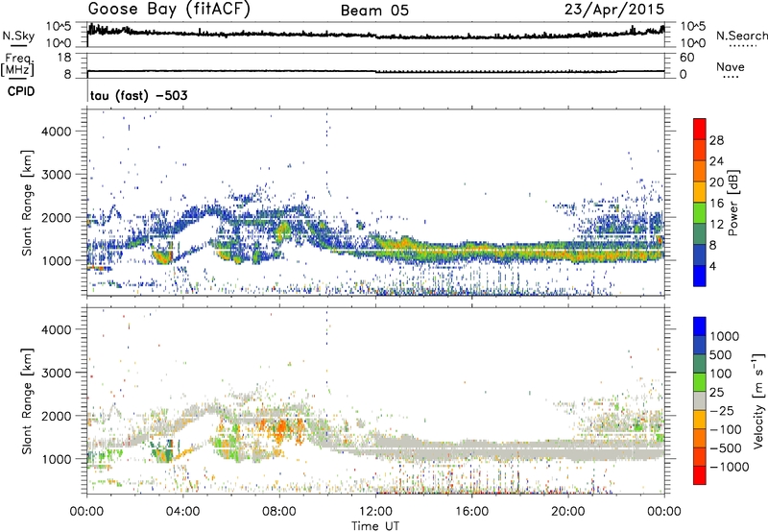The image size is (768, 532).
Task: Click the 'Slant Range [km]' label of power panel
Action: coord(27,203)
